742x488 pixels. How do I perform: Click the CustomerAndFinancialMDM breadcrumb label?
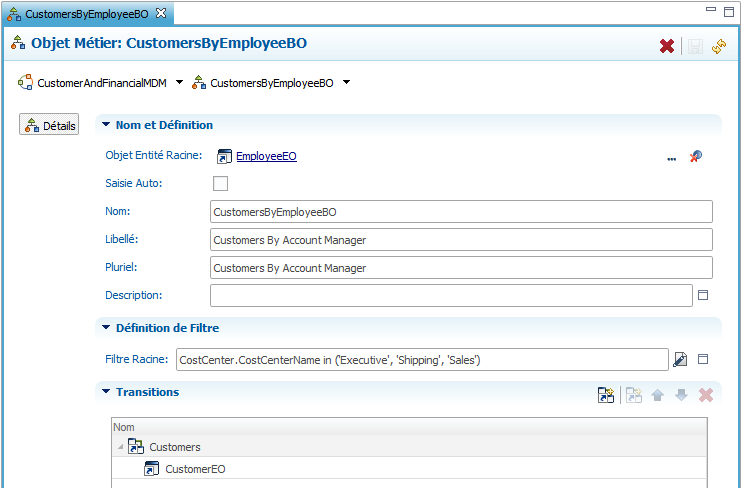click(x=102, y=83)
